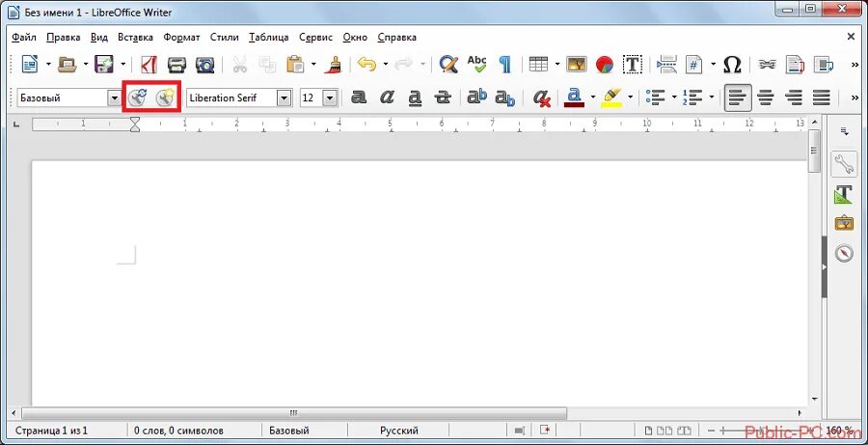Click the vertical scrollbar thumb
The image size is (868, 445).
[x=814, y=151]
